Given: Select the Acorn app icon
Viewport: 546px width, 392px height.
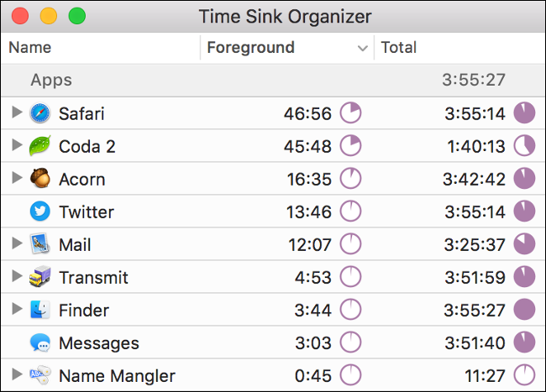Looking at the screenshot, I should click(40, 178).
